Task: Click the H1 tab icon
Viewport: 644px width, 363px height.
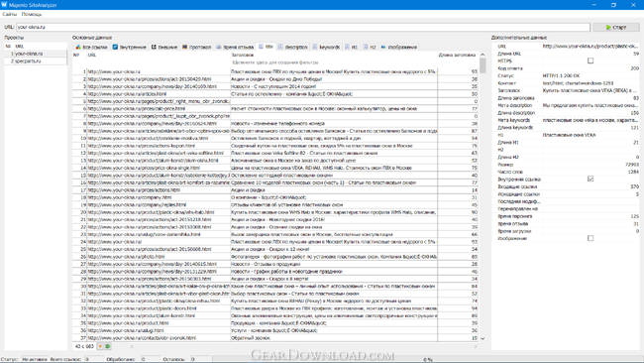Action: [347, 47]
